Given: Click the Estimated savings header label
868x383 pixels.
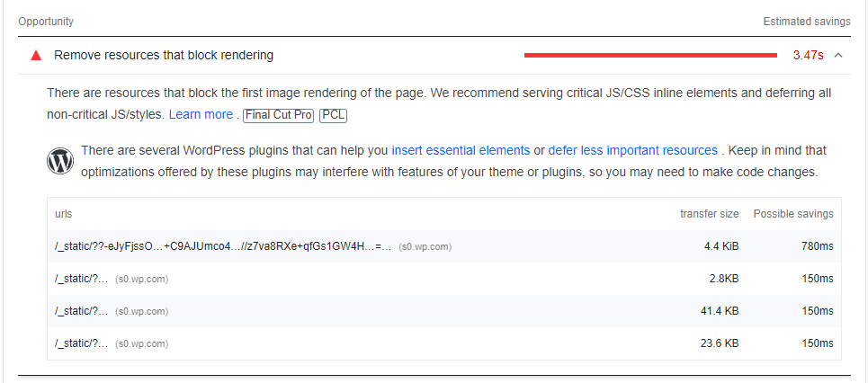Looking at the screenshot, I should (x=807, y=22).
